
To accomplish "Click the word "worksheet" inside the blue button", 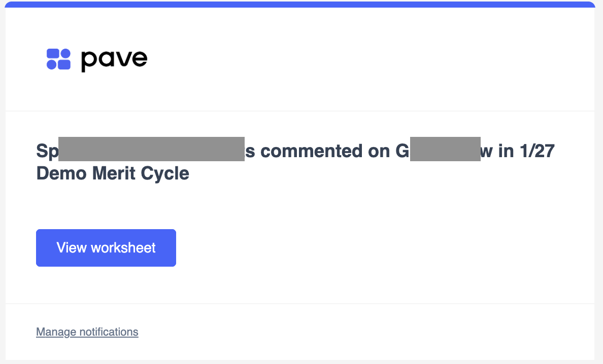I will (x=123, y=248).
